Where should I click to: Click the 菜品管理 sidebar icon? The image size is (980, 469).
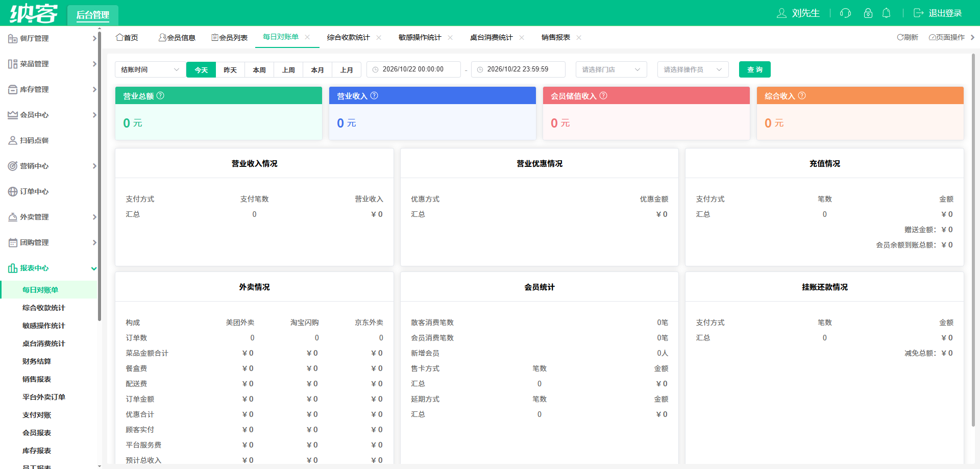(13, 64)
